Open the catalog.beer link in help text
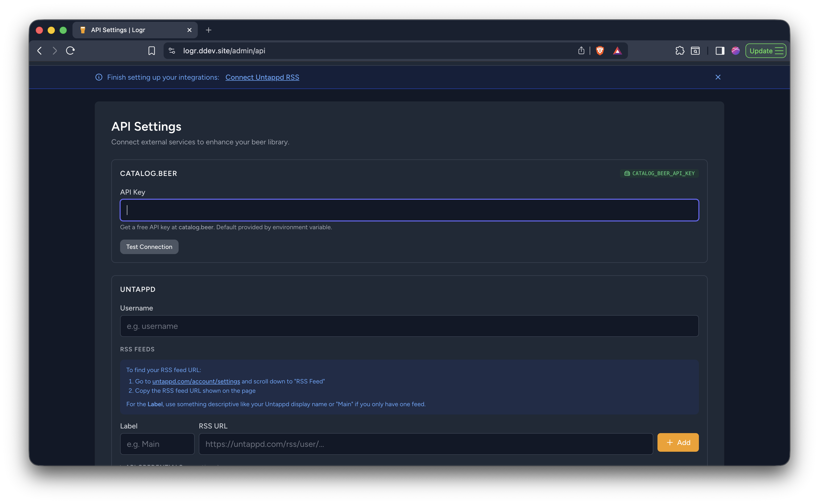The height and width of the screenshot is (504, 819). click(x=196, y=227)
